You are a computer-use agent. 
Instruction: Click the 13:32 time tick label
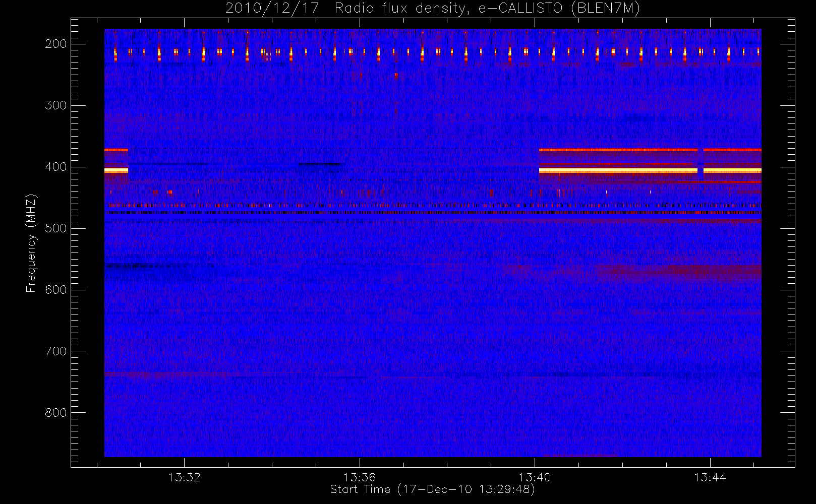[185, 477]
